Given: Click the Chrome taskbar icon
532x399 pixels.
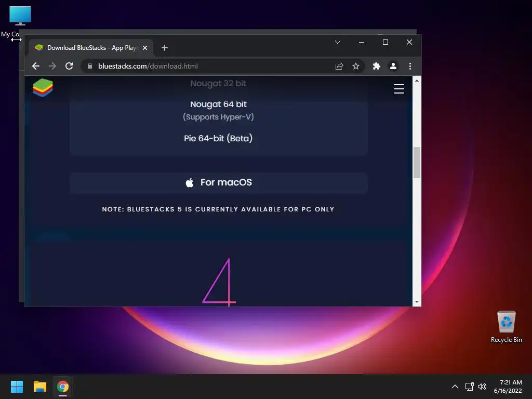Looking at the screenshot, I should click(63, 387).
